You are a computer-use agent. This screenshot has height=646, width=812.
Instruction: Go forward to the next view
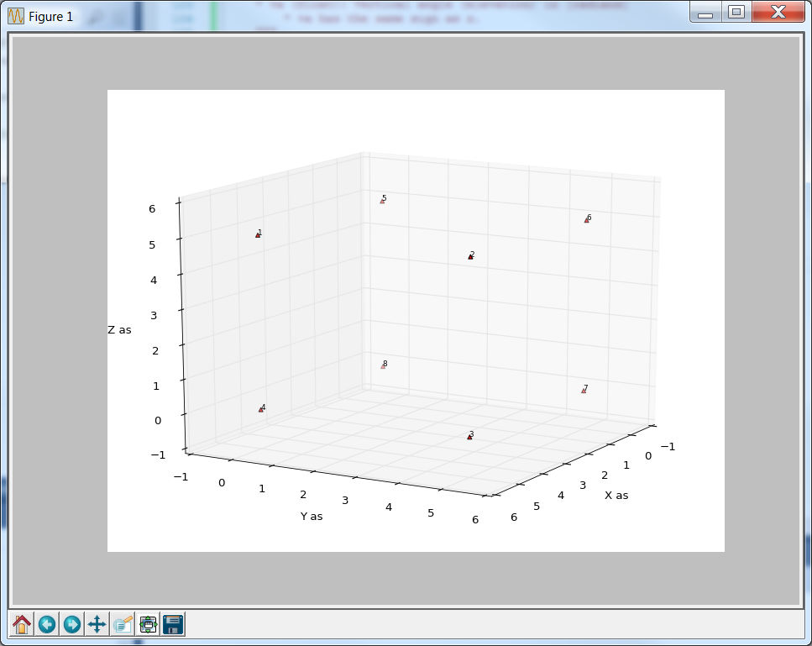click(x=72, y=624)
